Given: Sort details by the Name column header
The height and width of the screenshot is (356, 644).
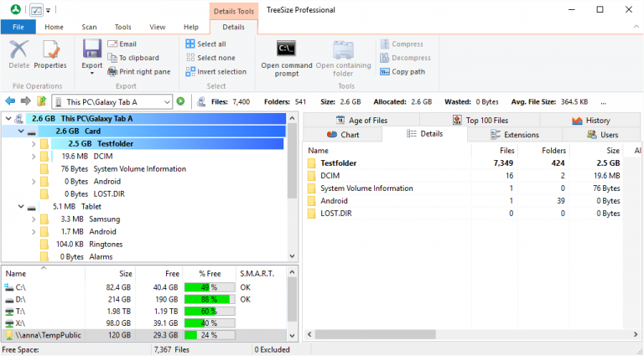Looking at the screenshot, I should [387, 151].
